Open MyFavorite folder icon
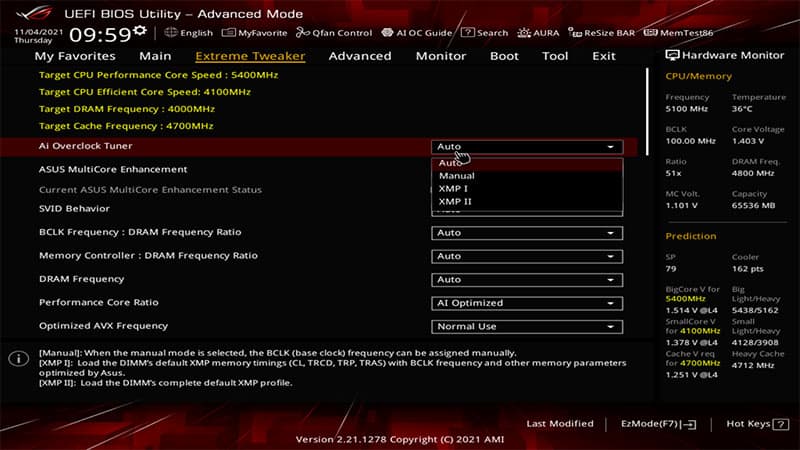This screenshot has height=450, width=800. coord(229,33)
